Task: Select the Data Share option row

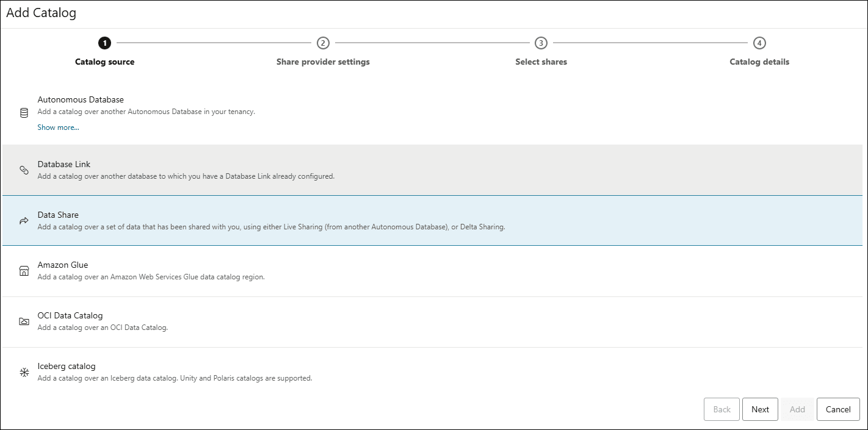Action: point(244,220)
